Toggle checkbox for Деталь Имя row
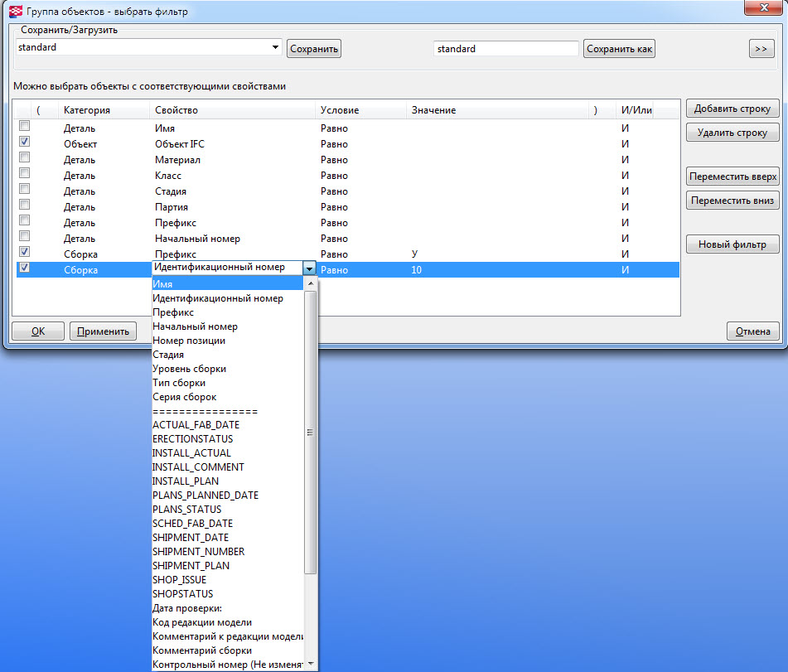The image size is (788, 672). [25, 126]
